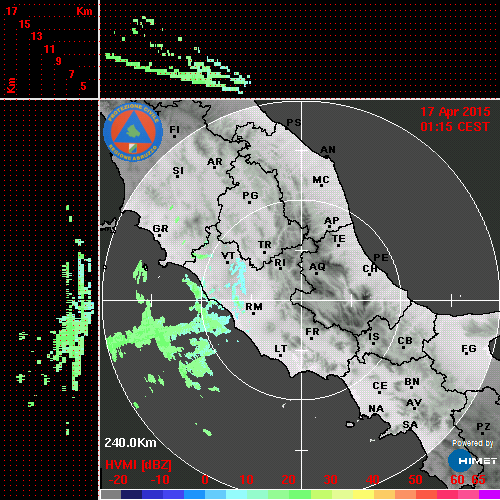The image size is (500, 500).
Task: Click the 'GR' city label on the map
Action: tap(160, 229)
